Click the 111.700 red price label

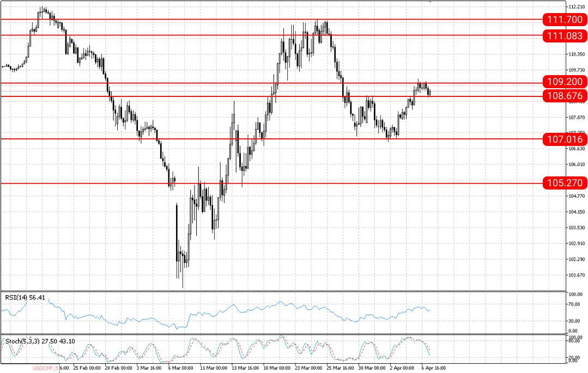tap(565, 20)
